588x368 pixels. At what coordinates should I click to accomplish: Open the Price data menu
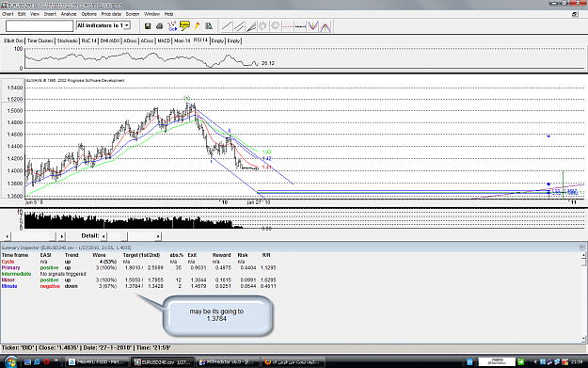click(111, 14)
